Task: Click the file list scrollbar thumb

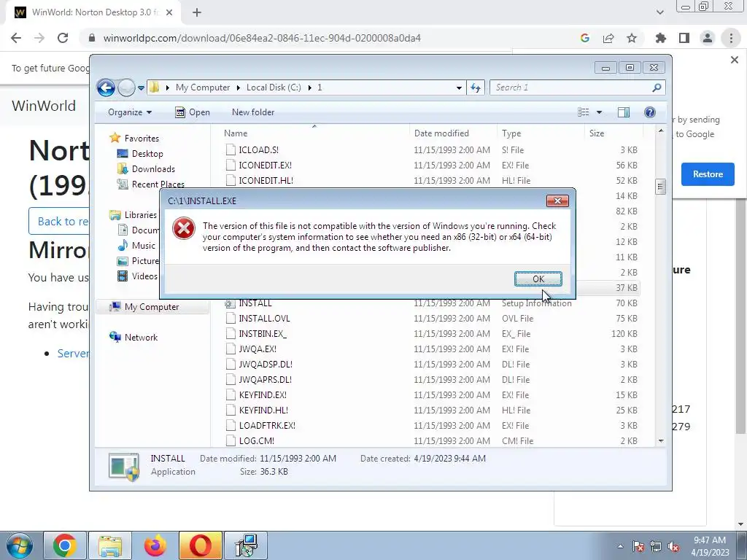Action: (x=660, y=187)
